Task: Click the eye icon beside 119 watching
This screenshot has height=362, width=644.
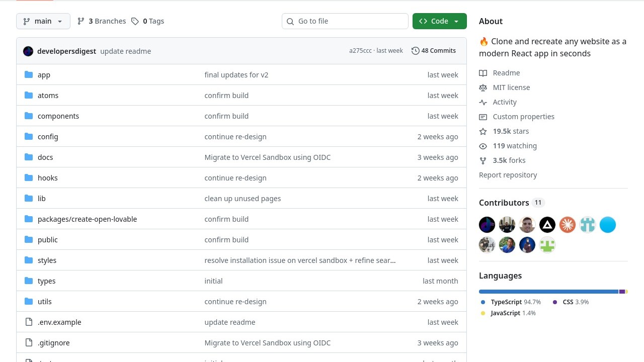Action: 483,146
